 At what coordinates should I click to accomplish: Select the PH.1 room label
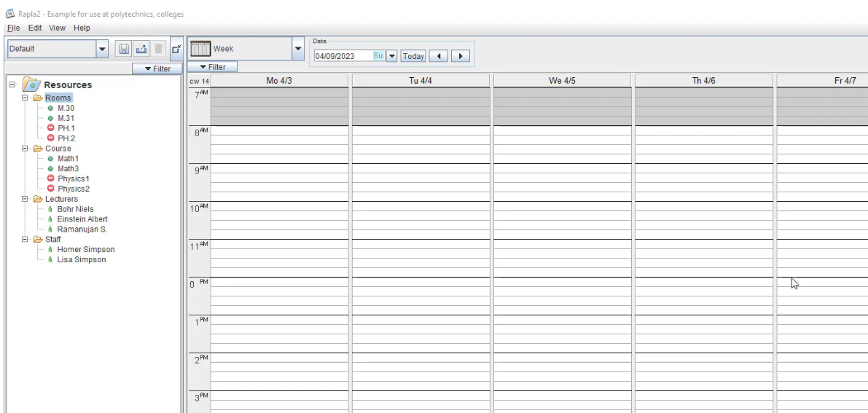66,128
